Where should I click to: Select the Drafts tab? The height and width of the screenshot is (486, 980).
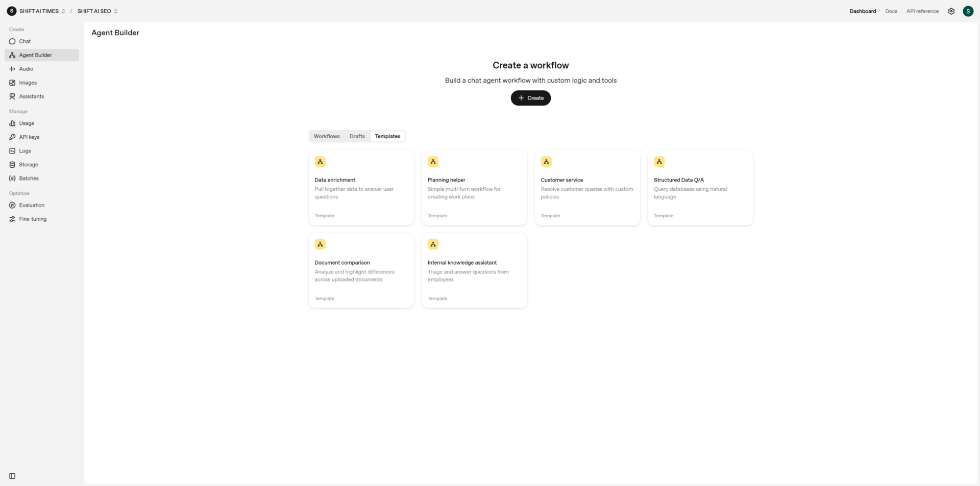coord(357,136)
